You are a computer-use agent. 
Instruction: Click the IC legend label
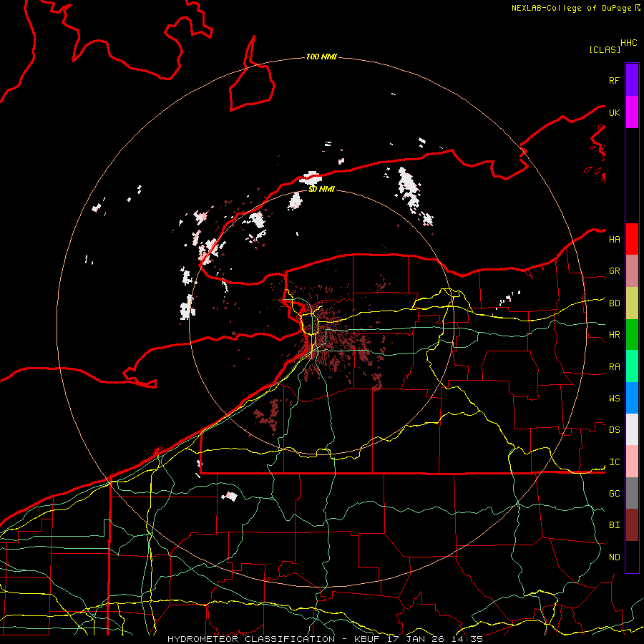pos(614,462)
